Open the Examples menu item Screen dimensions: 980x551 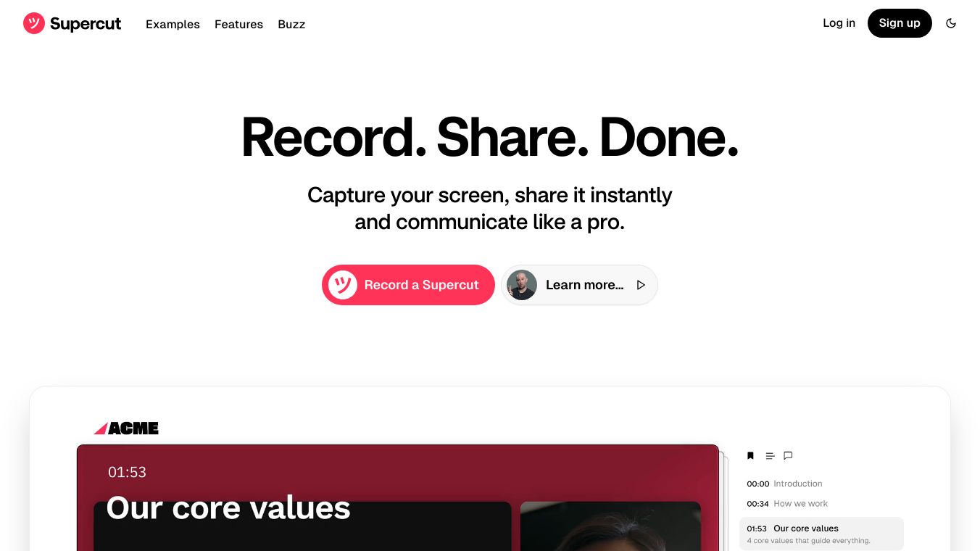point(173,24)
